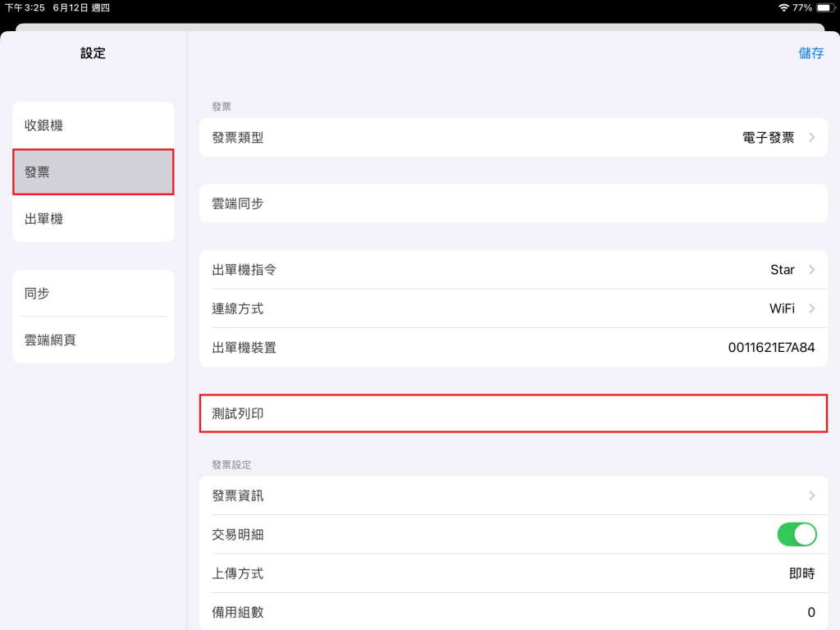Screen dimensions: 840x630
Task: Tap the 儲存 save button
Action: tap(810, 53)
